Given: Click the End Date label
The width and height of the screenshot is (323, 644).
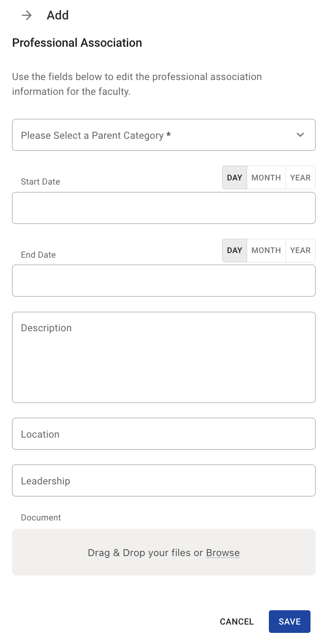Looking at the screenshot, I should [x=38, y=255].
